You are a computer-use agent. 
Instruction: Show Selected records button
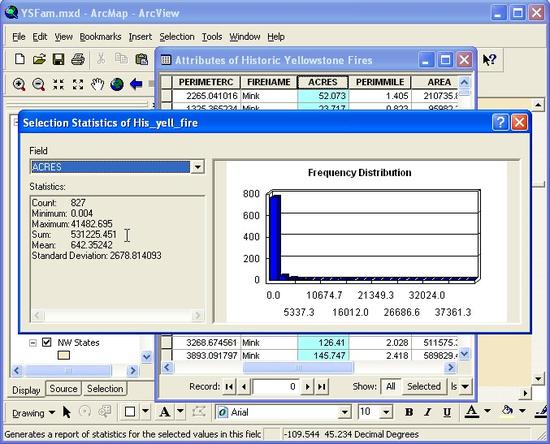424,386
